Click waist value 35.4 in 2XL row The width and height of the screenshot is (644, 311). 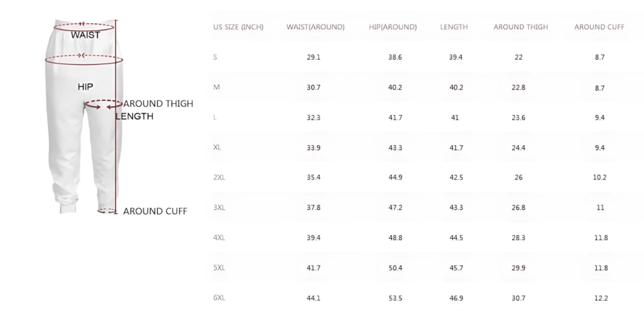click(x=314, y=177)
